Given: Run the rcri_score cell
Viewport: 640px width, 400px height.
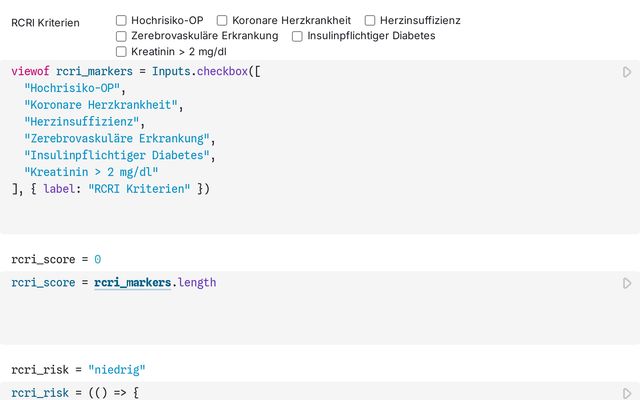Looking at the screenshot, I should 627,283.
